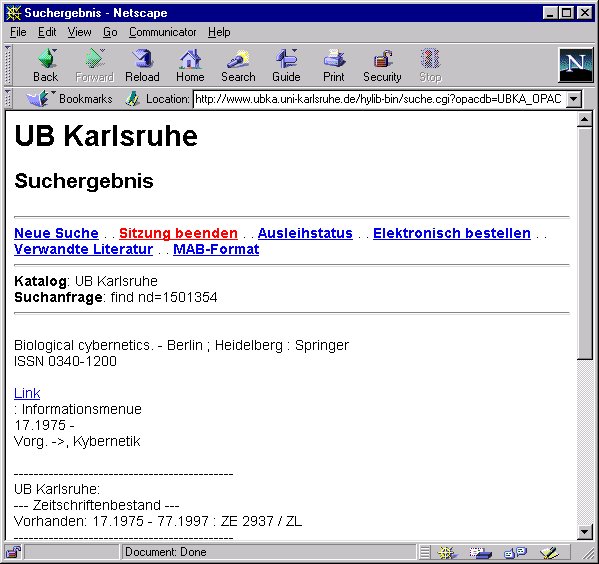Click inside the Location URL field
Image resolution: width=599 pixels, height=564 pixels.
coord(378,99)
